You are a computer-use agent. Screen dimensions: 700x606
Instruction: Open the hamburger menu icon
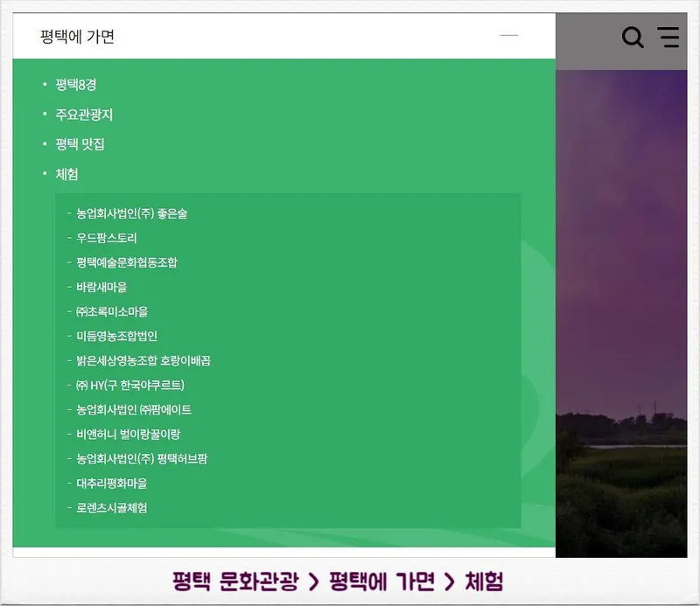click(668, 37)
